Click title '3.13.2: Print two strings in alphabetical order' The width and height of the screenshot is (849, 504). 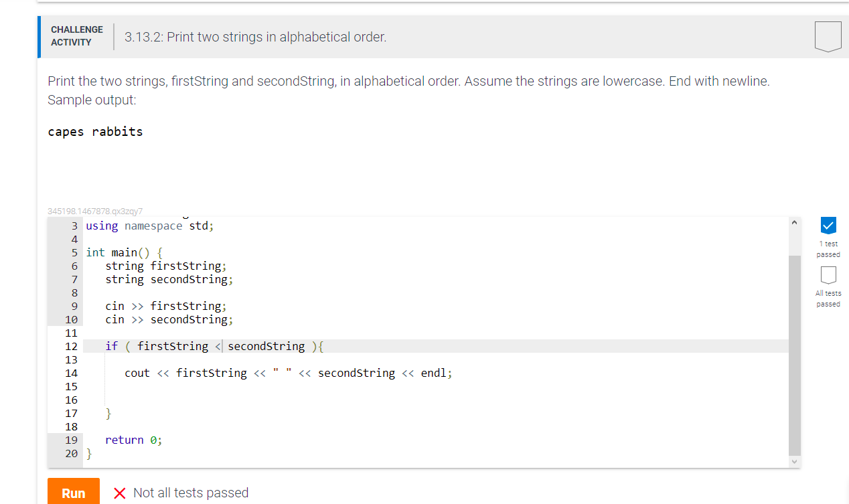255,37
